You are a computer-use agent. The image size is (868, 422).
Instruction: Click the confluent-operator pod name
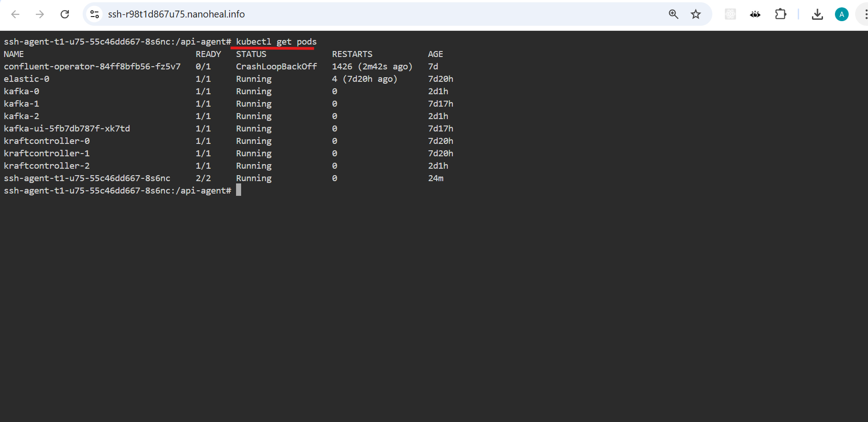[92, 67]
